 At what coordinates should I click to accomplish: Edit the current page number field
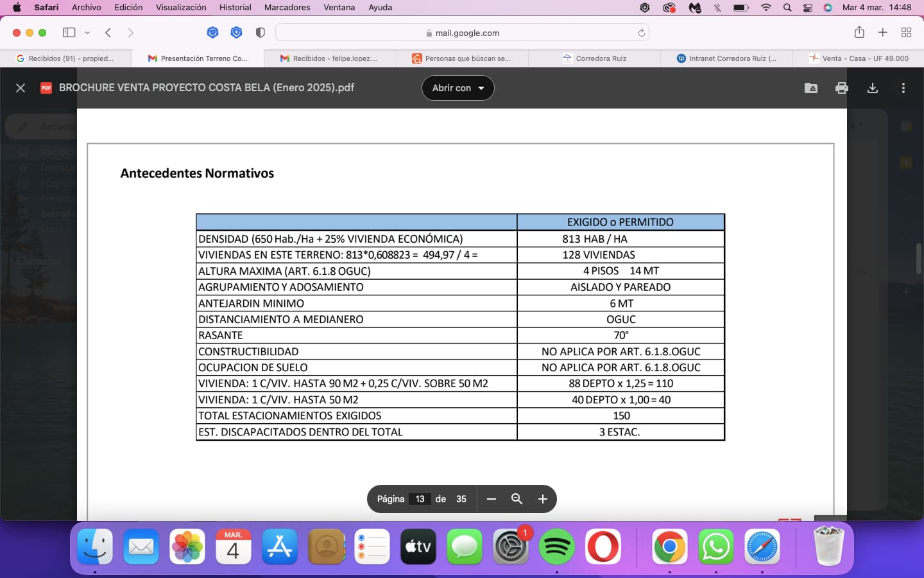[x=420, y=499]
